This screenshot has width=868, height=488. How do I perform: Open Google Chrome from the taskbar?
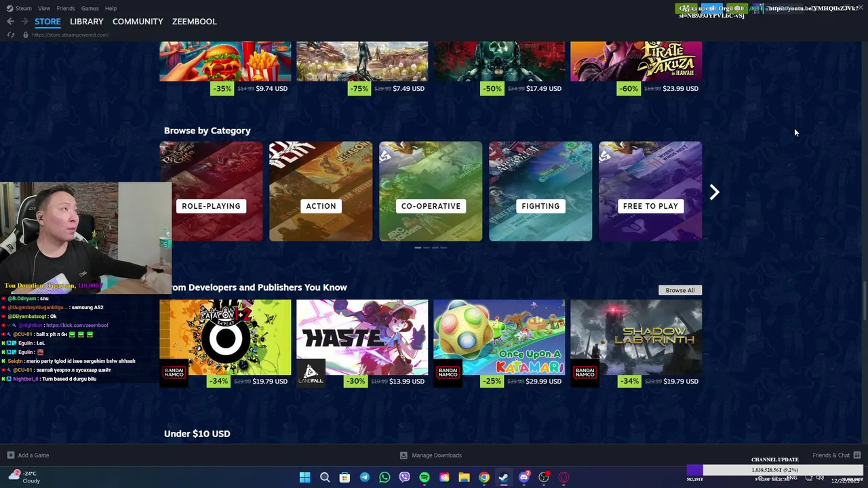[x=484, y=477]
